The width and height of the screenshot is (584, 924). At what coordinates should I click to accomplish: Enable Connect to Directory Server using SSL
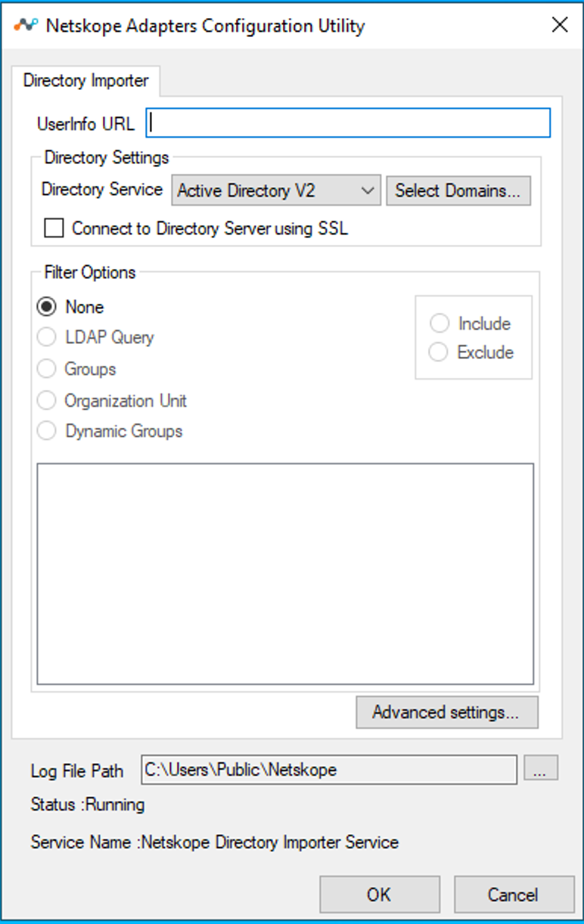[54, 228]
